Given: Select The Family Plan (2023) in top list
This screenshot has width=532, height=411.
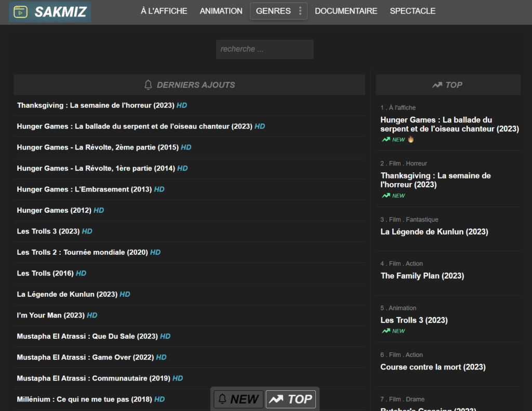Looking at the screenshot, I should pyautogui.click(x=422, y=276).
